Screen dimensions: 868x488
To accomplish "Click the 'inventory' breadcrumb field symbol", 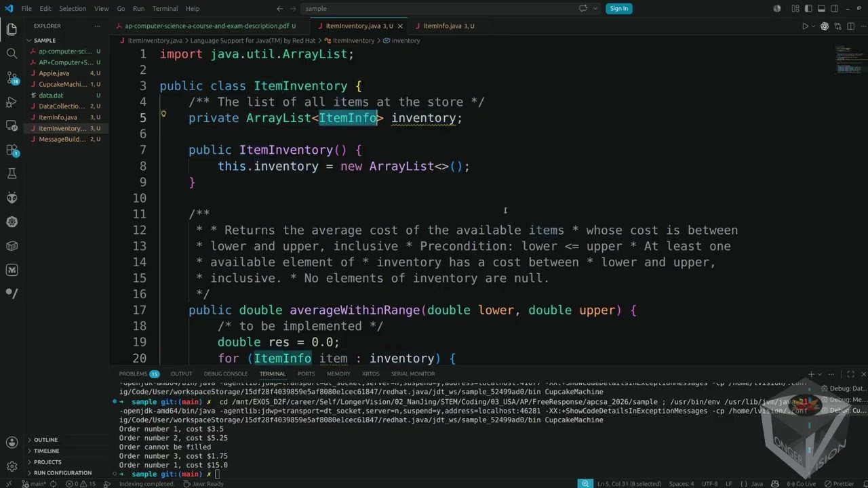I will tap(401, 41).
